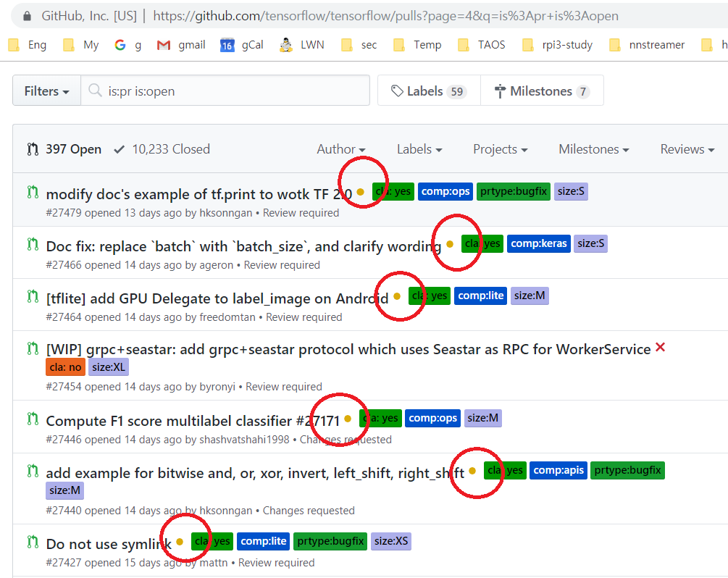Open the Author filter dropdown
The width and height of the screenshot is (728, 578).
(340, 149)
